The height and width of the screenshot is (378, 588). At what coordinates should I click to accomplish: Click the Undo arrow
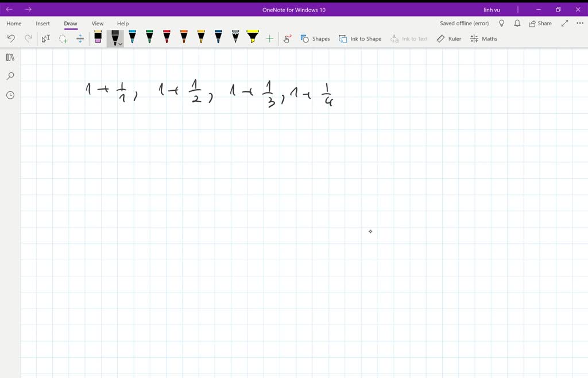pos(11,38)
